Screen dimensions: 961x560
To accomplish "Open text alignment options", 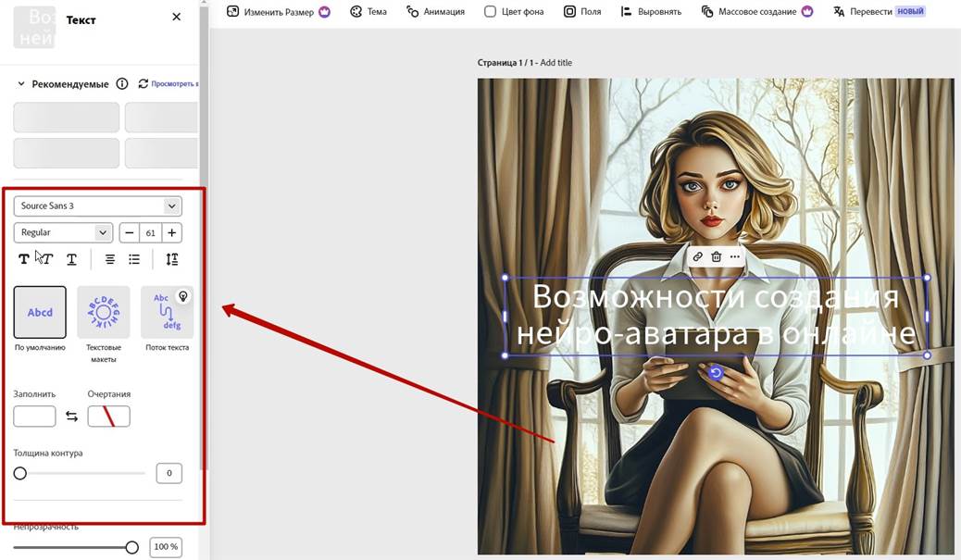I will [x=110, y=259].
